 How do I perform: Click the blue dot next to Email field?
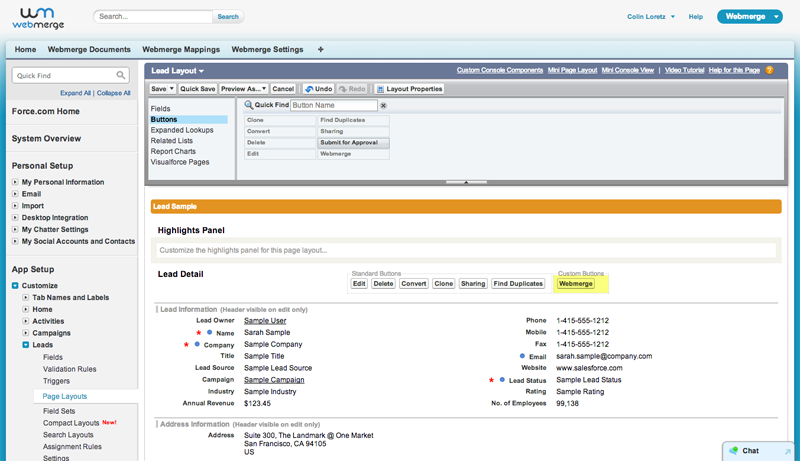click(522, 356)
